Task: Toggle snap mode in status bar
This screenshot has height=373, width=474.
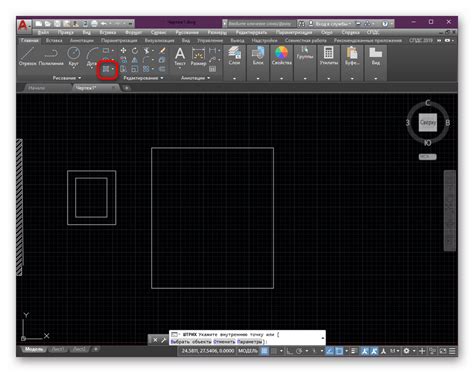Action: point(274,351)
